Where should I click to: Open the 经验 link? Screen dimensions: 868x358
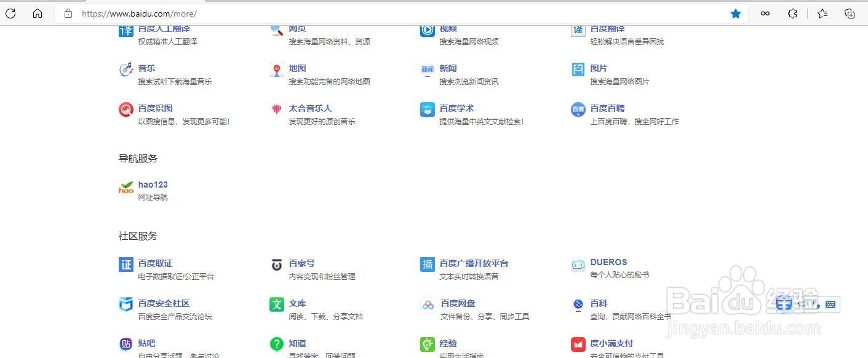[448, 343]
